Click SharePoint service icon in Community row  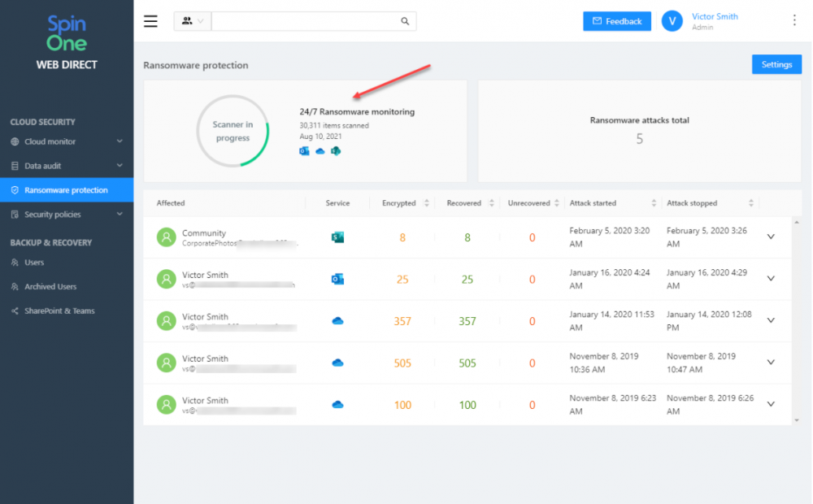coord(337,237)
